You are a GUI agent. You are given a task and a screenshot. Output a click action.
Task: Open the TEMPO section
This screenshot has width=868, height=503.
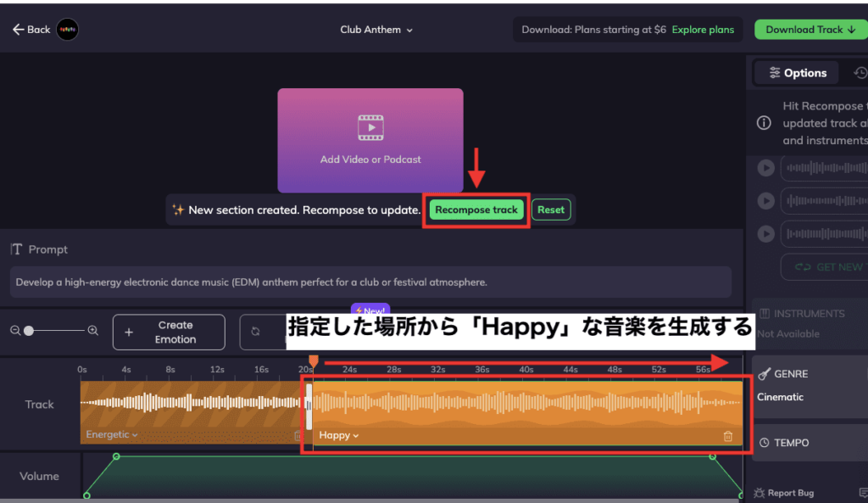(x=810, y=443)
